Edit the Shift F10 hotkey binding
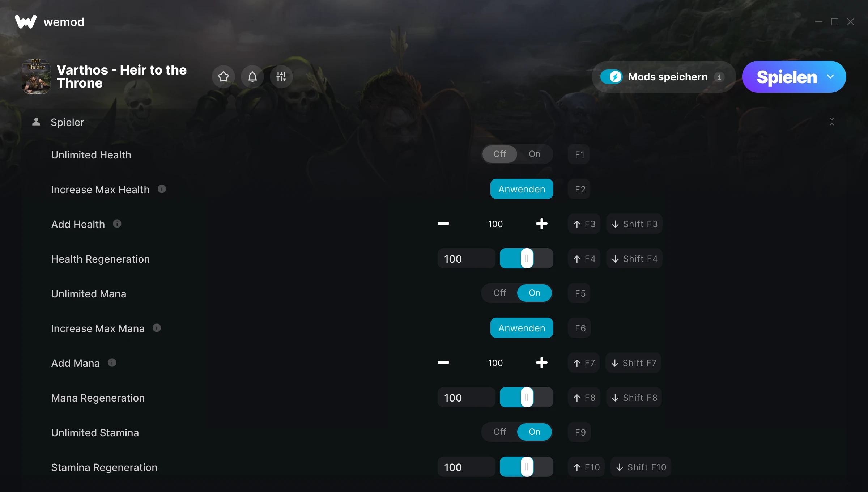This screenshot has height=492, width=868. point(641,467)
